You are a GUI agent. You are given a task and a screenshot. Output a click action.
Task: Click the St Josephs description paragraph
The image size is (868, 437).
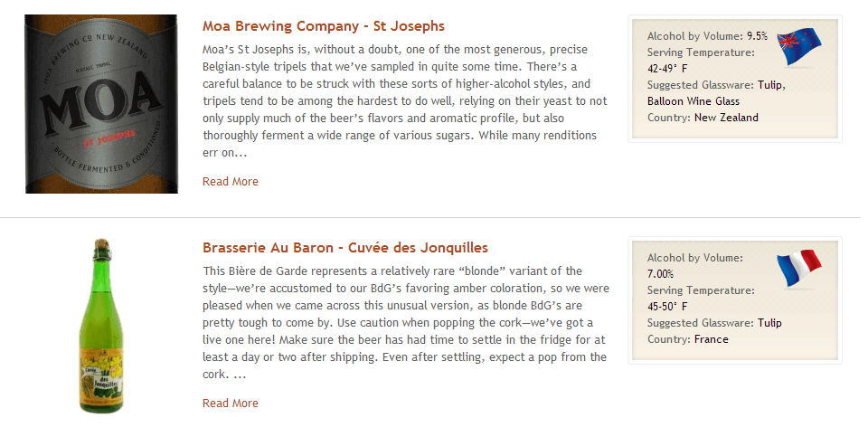coord(405,100)
